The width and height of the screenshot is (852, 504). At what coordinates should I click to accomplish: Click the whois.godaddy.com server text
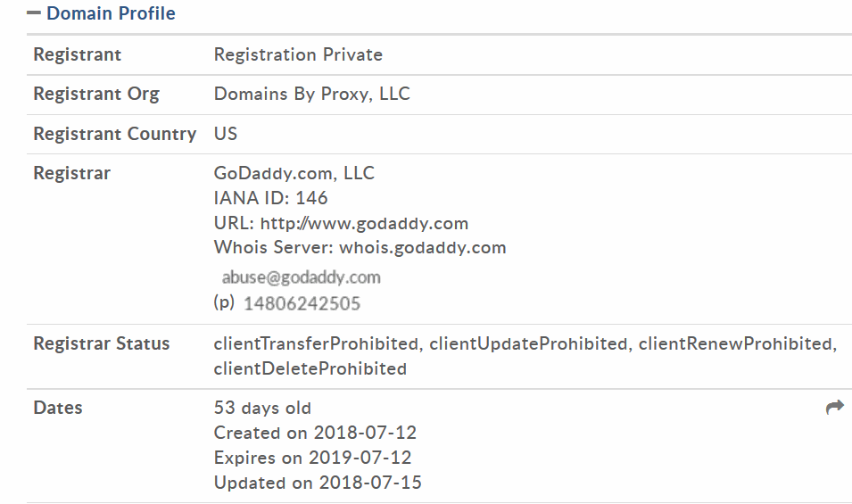[423, 248]
